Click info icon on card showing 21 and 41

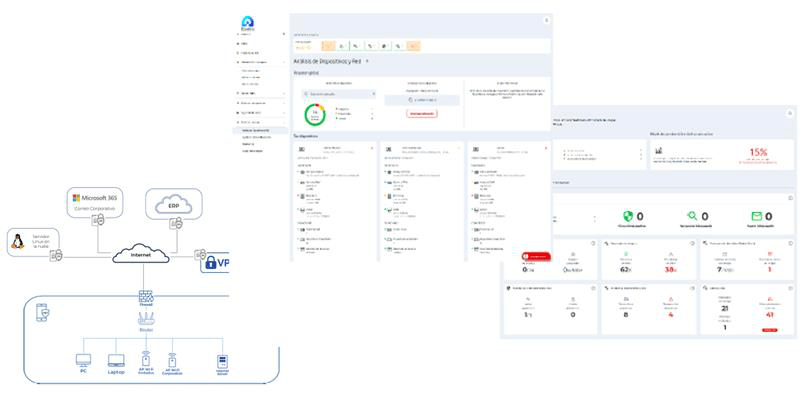pyautogui.click(x=790, y=288)
